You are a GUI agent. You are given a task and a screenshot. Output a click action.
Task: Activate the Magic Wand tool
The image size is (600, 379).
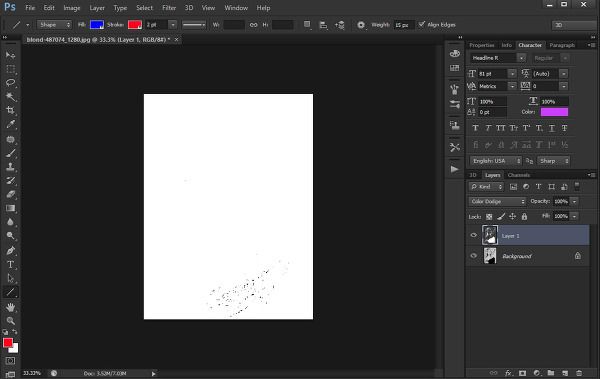coord(10,96)
